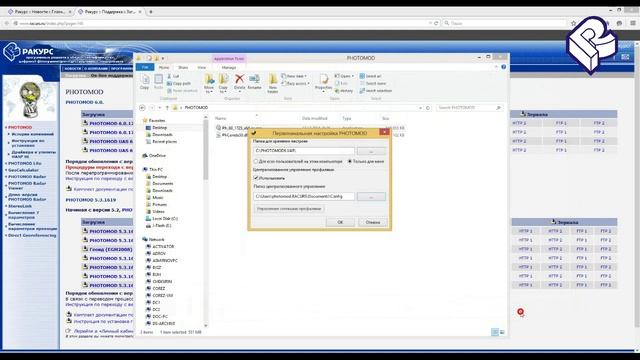Click the large icons view button in status bar
This screenshot has width=640, height=360.
(x=502, y=332)
